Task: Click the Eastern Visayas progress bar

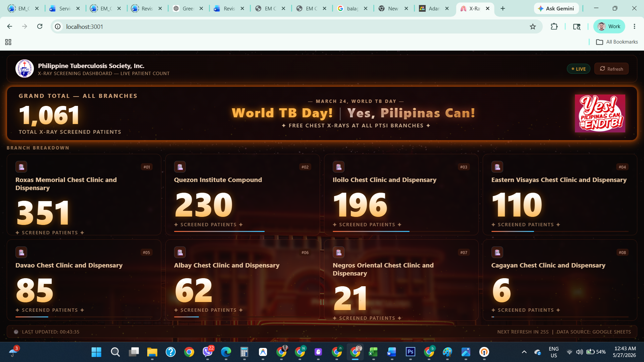Action: pos(560,231)
